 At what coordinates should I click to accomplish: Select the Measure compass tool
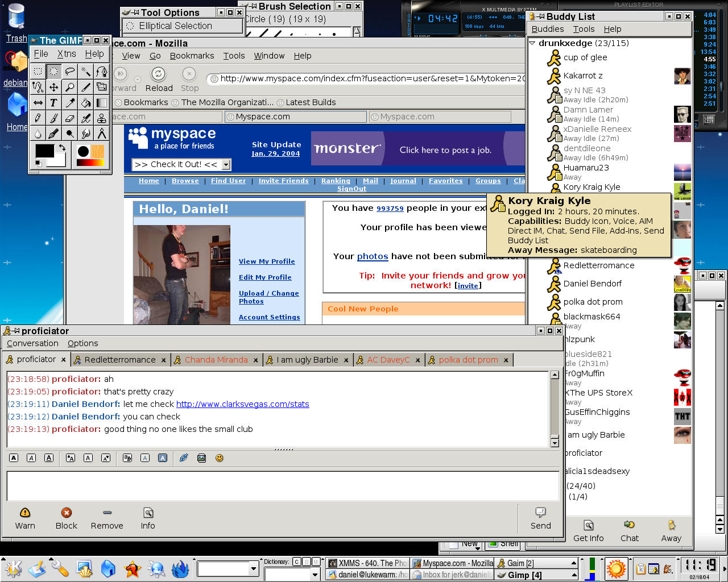(x=101, y=134)
